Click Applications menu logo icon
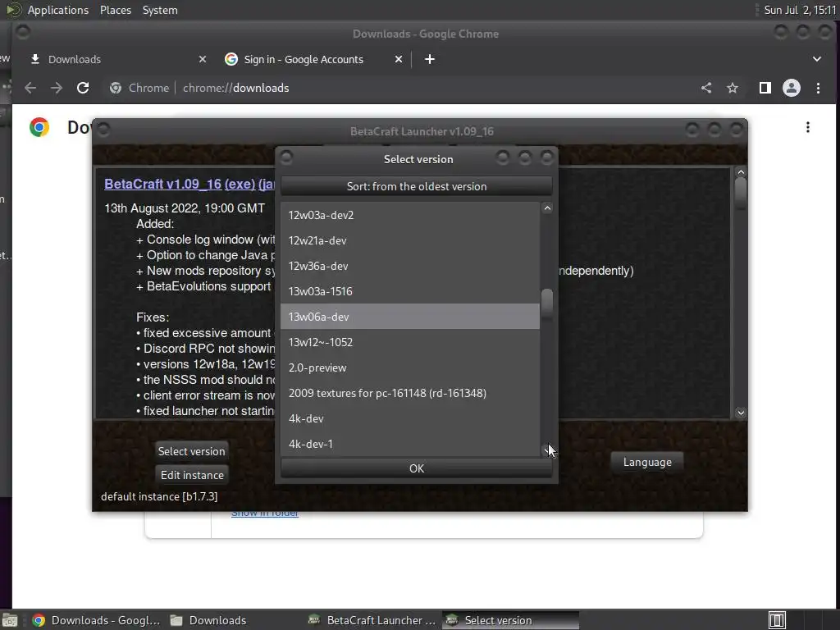 [13, 10]
